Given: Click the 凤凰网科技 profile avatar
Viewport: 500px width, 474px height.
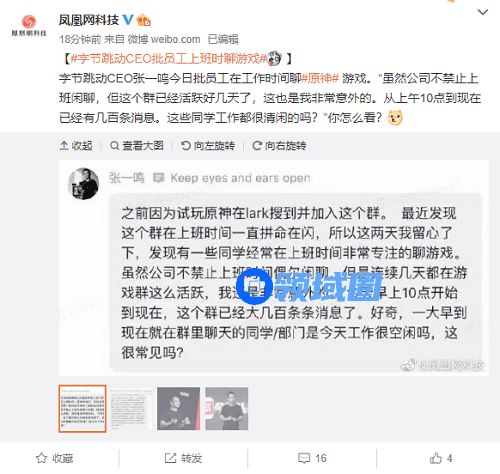Looking at the screenshot, I should 29,25.
